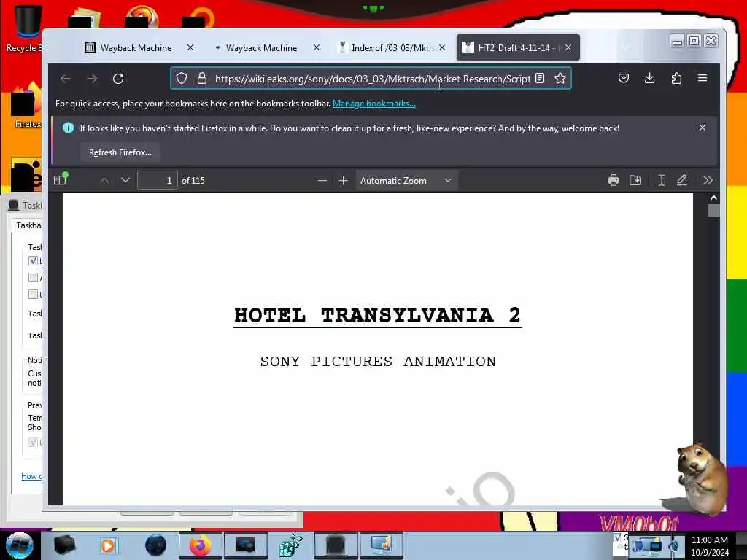Open the list all tabs dropdown arrow

(x=625, y=47)
